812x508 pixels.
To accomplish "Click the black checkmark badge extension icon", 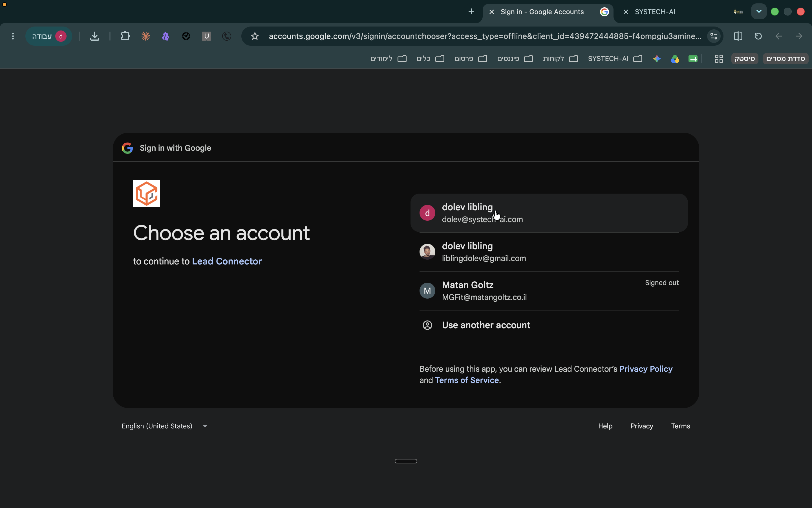I will click(x=186, y=36).
